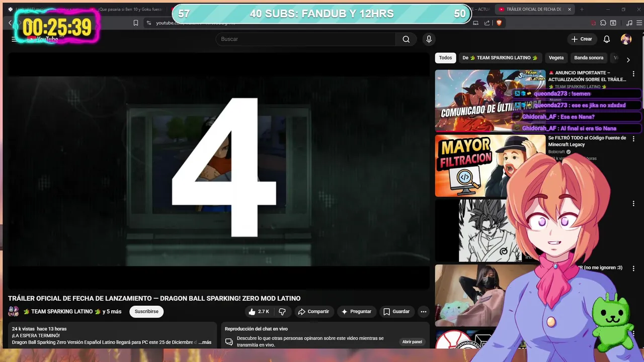Click the install app icon in address bar
Image resolution: width=644 pixels, height=362 pixels.
pyautogui.click(x=475, y=23)
